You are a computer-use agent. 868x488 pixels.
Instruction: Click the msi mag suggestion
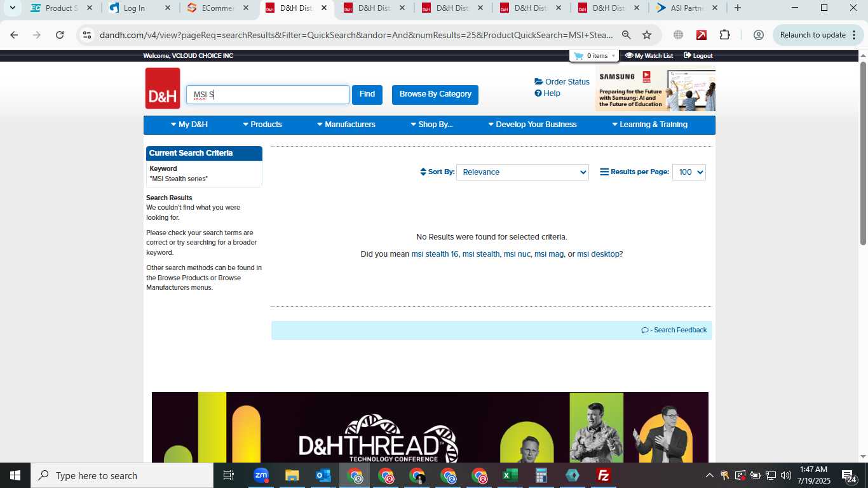(549, 254)
